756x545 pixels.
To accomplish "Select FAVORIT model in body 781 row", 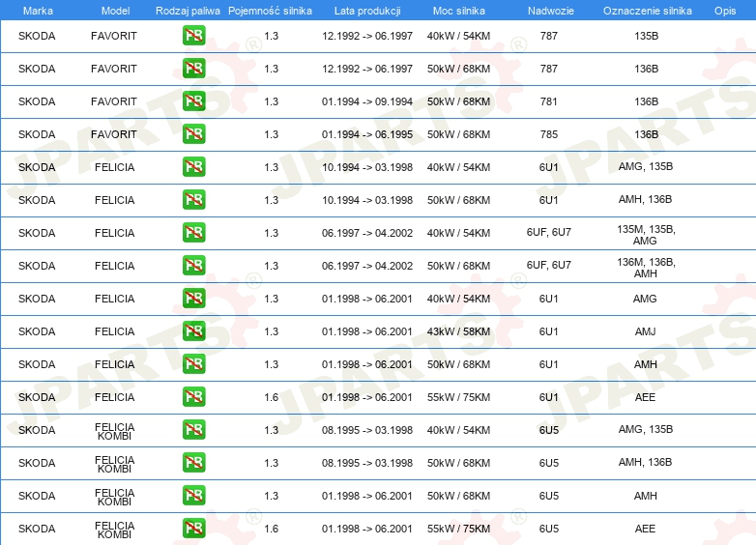I will pyautogui.click(x=114, y=101).
